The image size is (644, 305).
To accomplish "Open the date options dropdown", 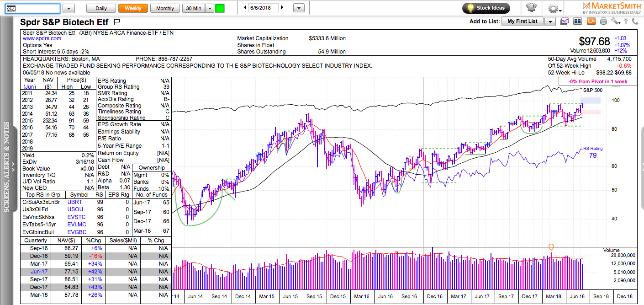I will [x=299, y=8].
